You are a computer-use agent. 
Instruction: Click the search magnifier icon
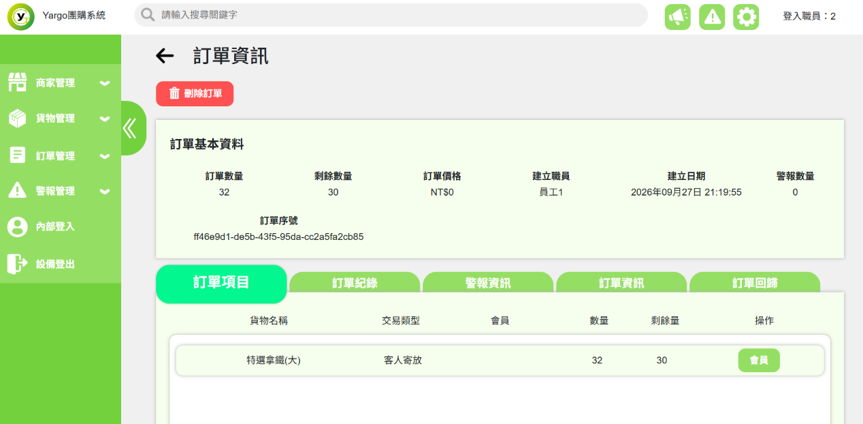click(x=148, y=15)
